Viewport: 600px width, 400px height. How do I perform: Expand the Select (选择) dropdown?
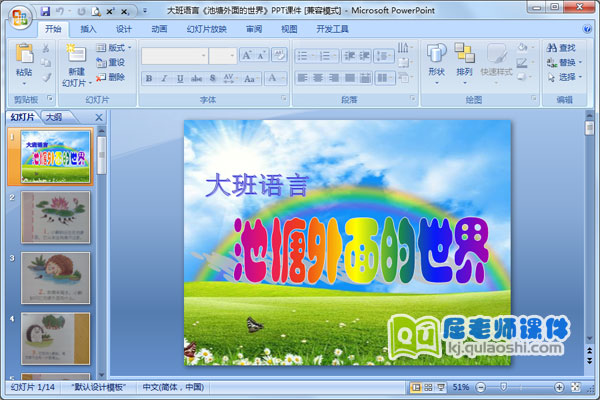567,77
